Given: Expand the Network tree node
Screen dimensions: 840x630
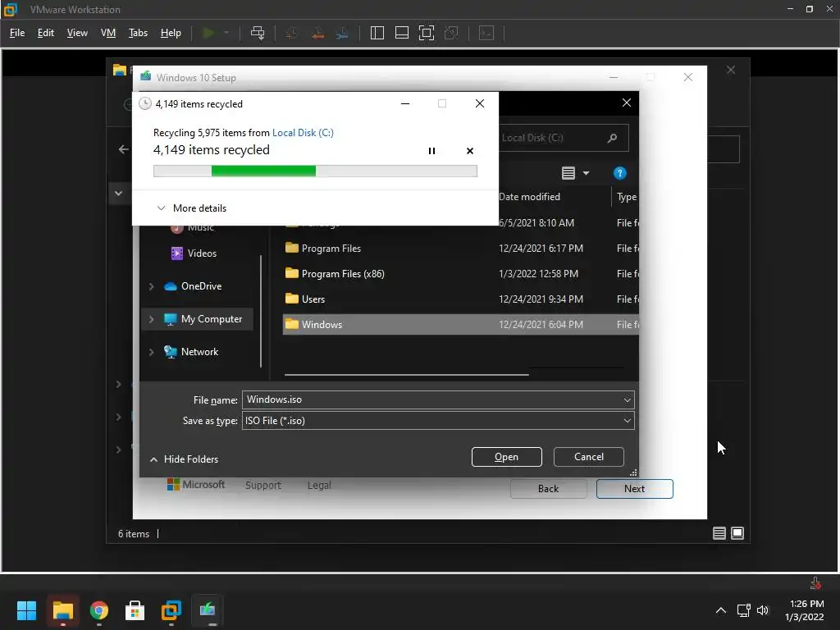Looking at the screenshot, I should 151,352.
